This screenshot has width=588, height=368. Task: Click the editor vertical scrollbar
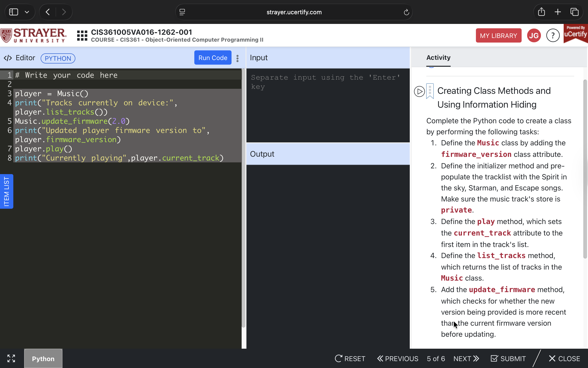(243, 198)
